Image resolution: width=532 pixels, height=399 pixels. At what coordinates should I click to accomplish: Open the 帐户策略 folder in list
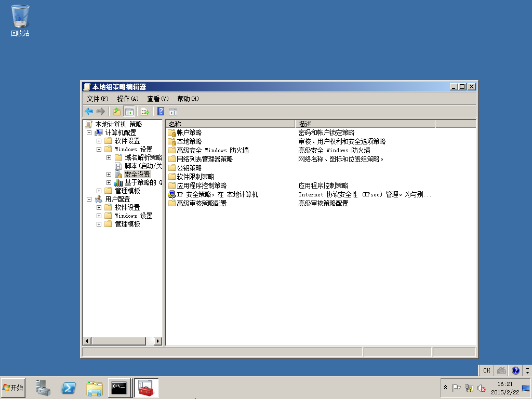[x=185, y=132]
